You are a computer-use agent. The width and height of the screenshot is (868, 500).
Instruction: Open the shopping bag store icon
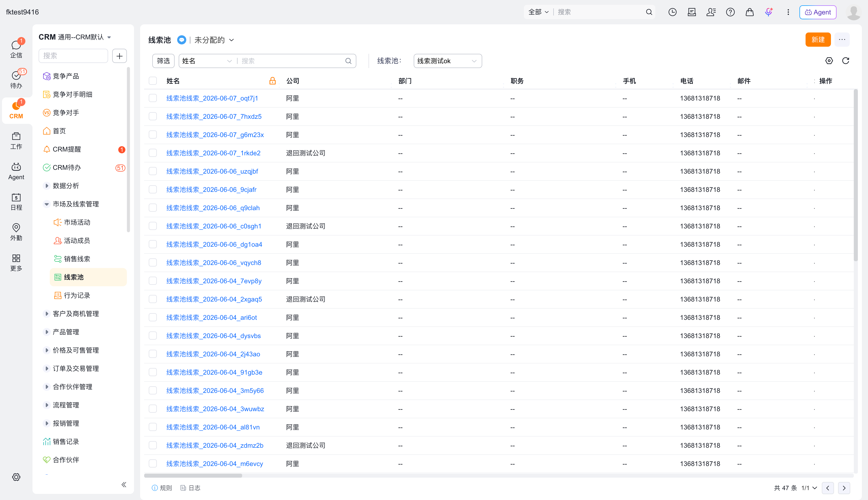749,12
